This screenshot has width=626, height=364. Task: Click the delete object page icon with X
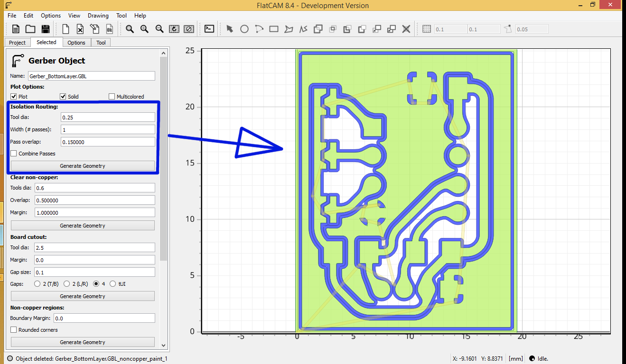(80, 29)
